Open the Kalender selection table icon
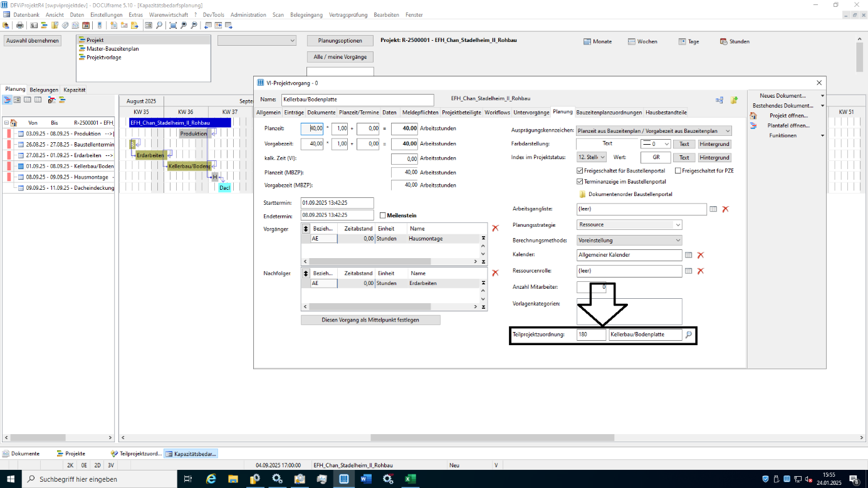This screenshot has width=868, height=488. pyautogui.click(x=688, y=255)
